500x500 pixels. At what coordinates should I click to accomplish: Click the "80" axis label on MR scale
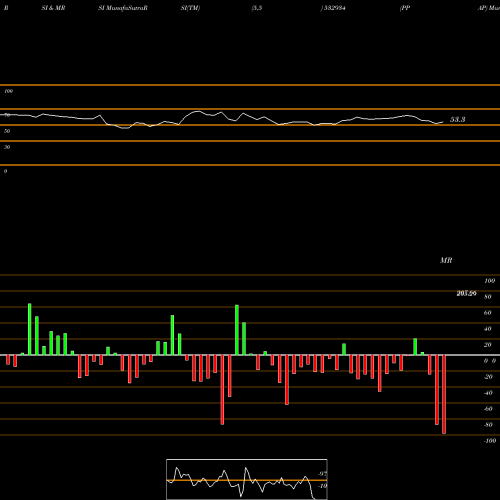(x=488, y=297)
